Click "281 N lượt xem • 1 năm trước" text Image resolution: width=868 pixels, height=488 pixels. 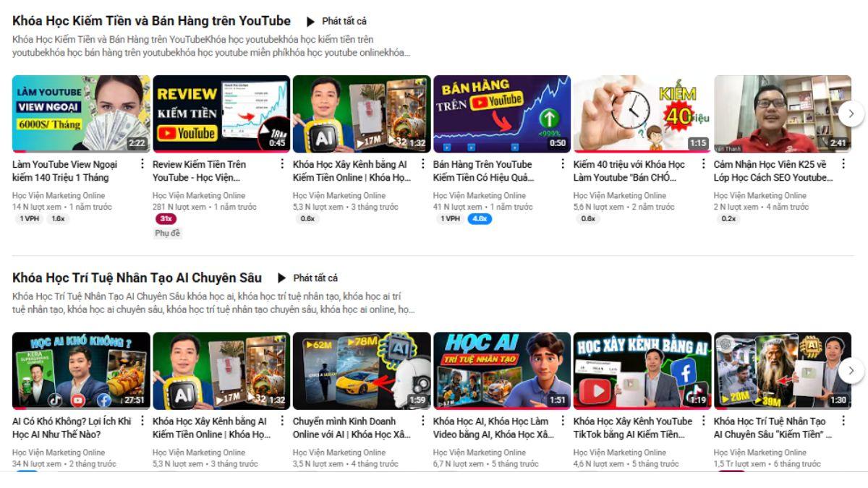[205, 207]
